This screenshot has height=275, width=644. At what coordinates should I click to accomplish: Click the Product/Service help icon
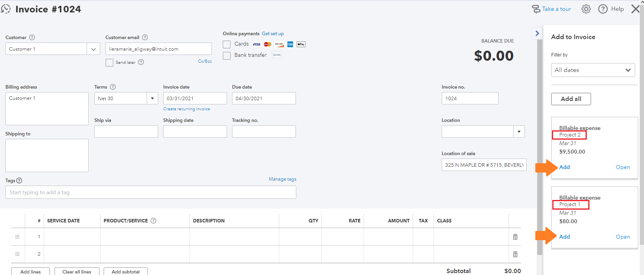(154, 221)
